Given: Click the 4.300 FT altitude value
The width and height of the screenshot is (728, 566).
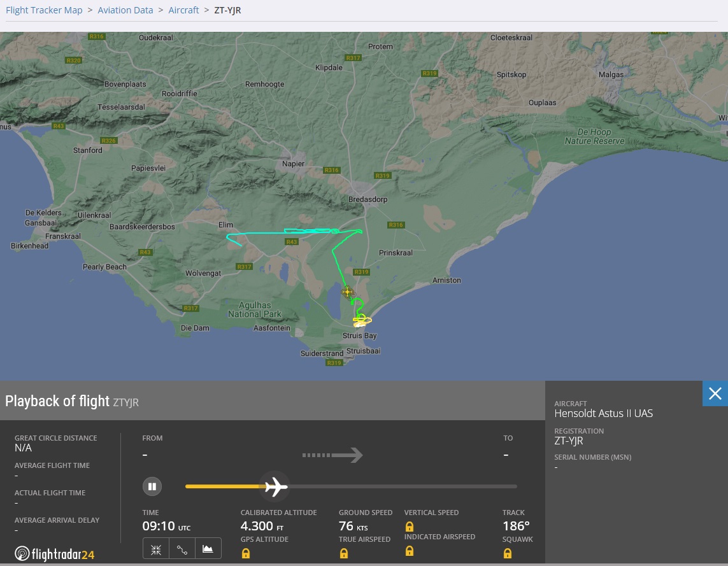Looking at the screenshot, I should (262, 526).
